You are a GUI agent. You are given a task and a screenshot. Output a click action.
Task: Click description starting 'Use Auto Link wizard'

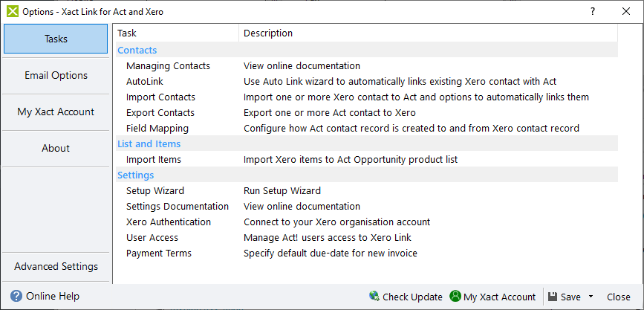coord(400,82)
